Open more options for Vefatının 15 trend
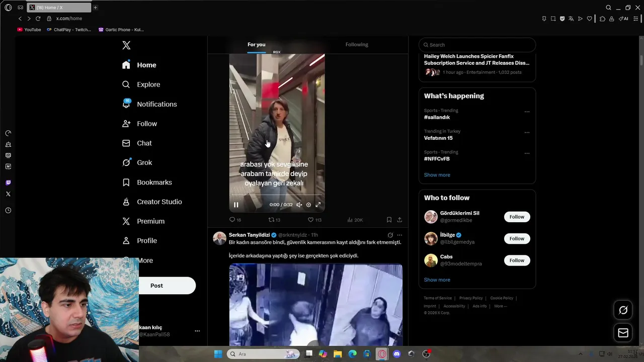This screenshot has height=362, width=644. pyautogui.click(x=527, y=133)
